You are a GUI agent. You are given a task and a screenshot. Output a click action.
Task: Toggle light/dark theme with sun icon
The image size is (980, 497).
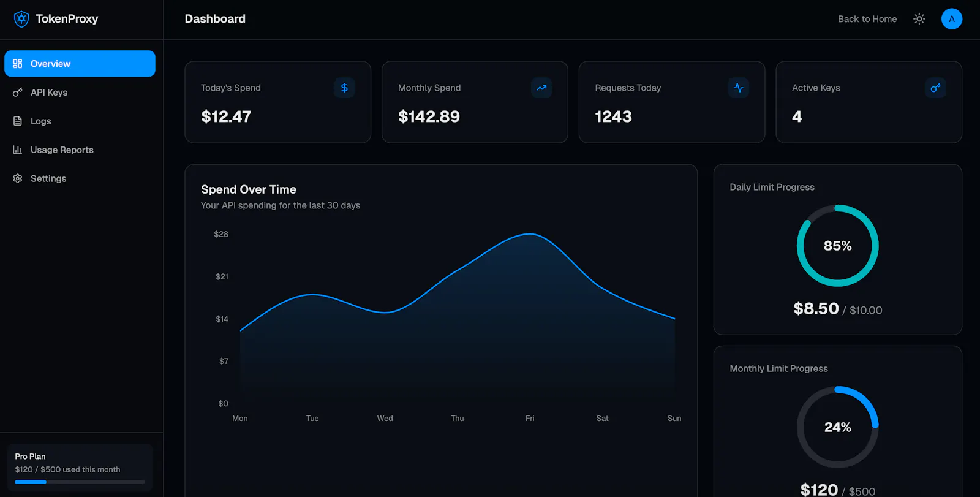tap(919, 19)
